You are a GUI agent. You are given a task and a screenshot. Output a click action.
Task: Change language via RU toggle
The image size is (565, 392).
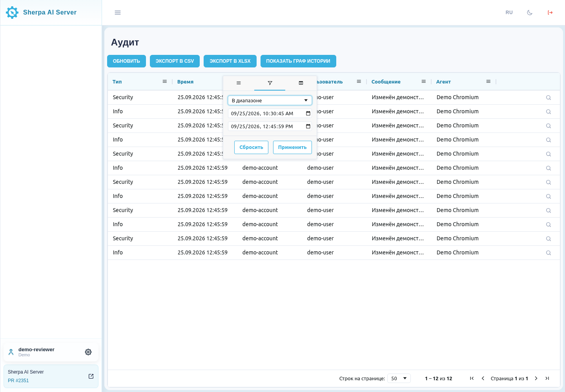pyautogui.click(x=509, y=13)
